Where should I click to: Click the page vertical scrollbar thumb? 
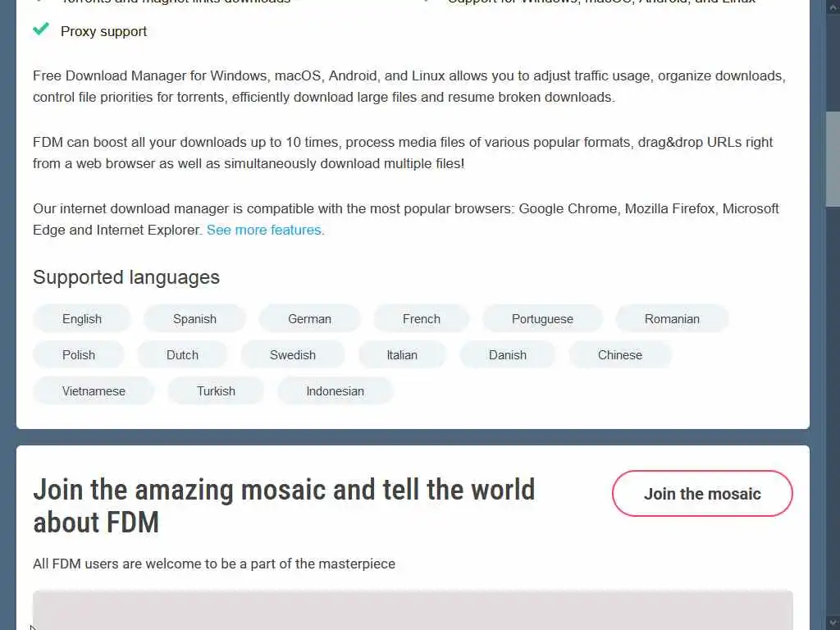coord(833,159)
